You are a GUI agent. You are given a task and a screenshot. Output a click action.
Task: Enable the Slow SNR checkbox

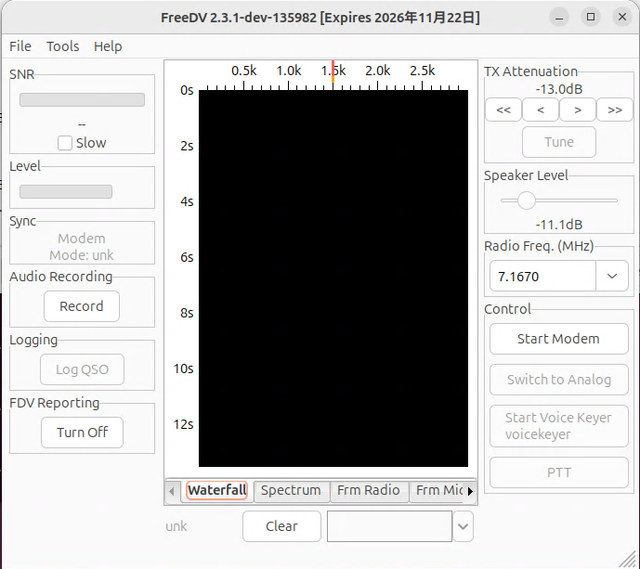click(x=65, y=143)
